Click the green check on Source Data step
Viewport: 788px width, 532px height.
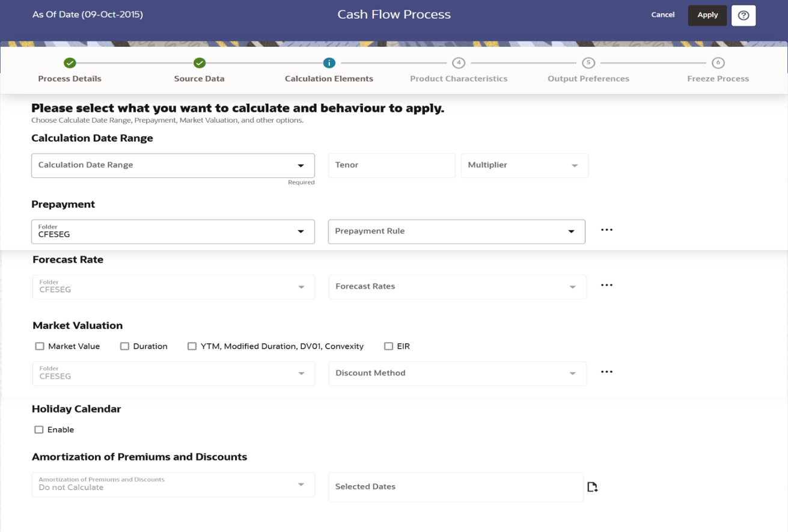click(199, 63)
